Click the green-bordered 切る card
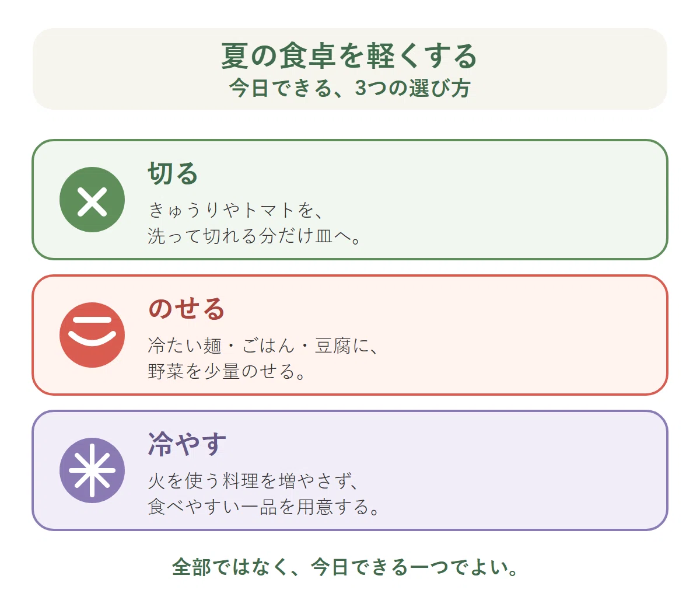Screen dimensions: 700x607 (x=350, y=200)
